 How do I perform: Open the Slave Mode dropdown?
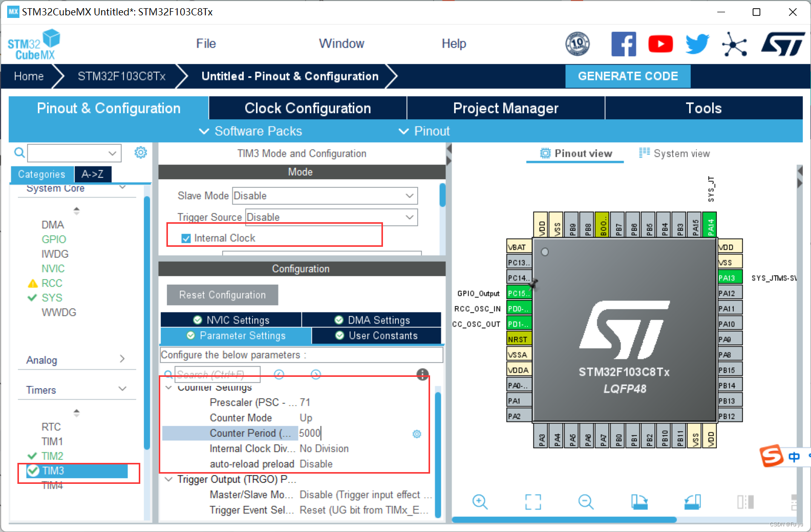(325, 196)
